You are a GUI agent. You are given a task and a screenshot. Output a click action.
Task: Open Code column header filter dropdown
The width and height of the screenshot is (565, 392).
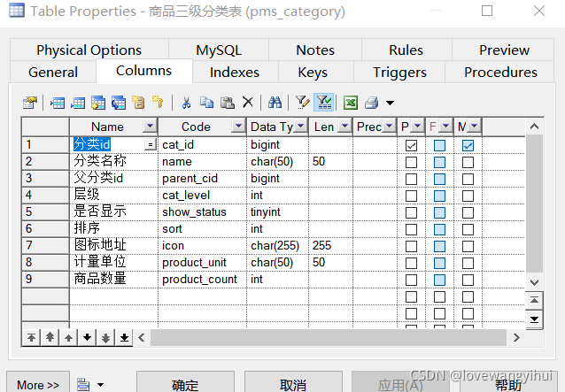click(238, 126)
